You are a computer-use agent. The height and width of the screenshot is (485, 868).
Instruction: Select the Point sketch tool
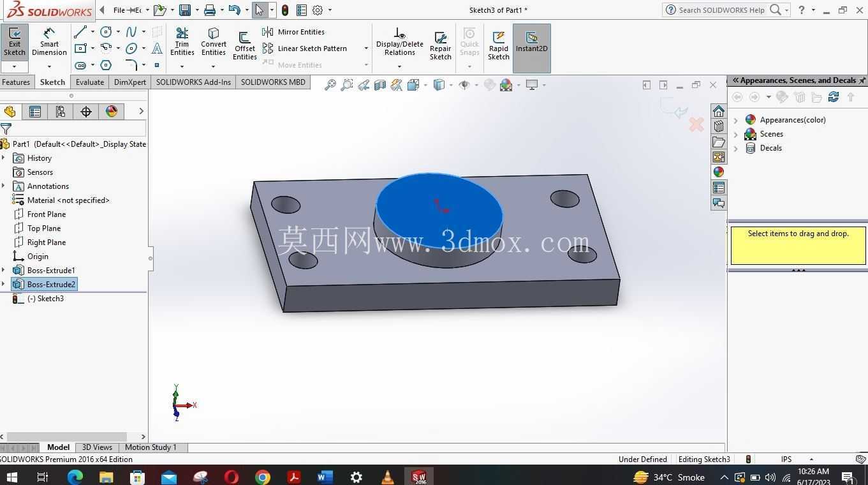point(157,65)
